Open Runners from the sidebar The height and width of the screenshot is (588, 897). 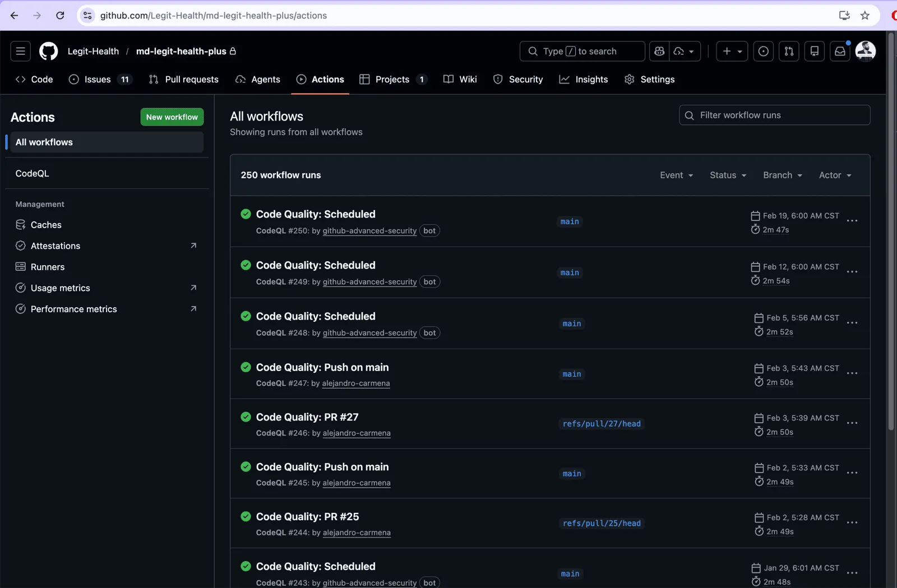click(x=48, y=267)
